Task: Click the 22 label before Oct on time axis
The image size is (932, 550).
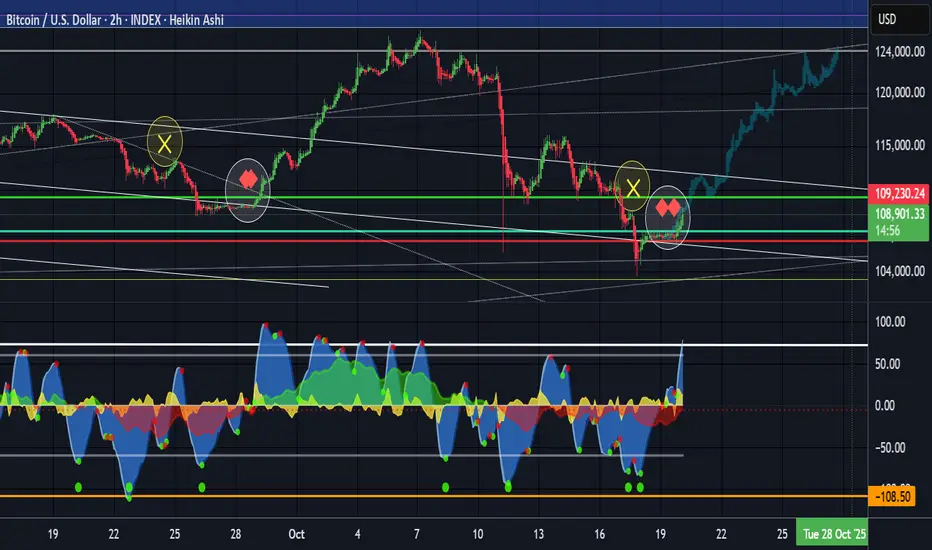Action: point(114,534)
